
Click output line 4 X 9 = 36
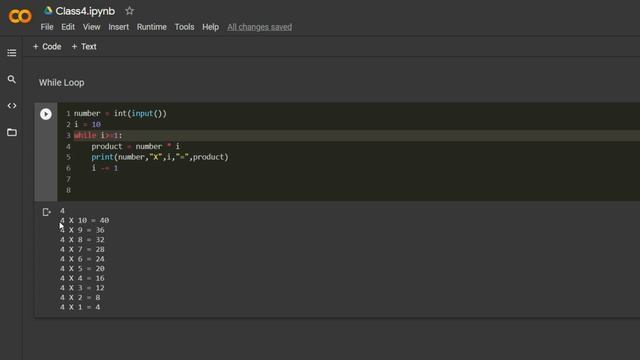tap(82, 230)
